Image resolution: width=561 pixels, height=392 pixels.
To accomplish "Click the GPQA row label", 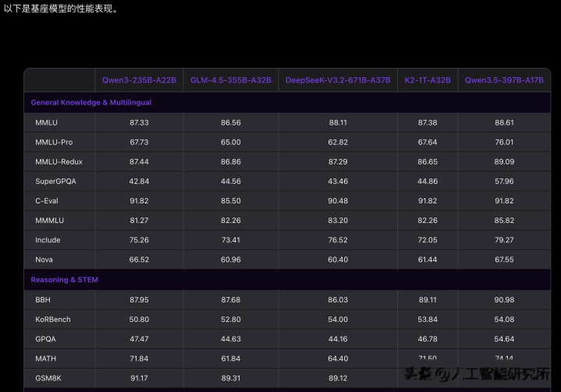I will point(45,338).
